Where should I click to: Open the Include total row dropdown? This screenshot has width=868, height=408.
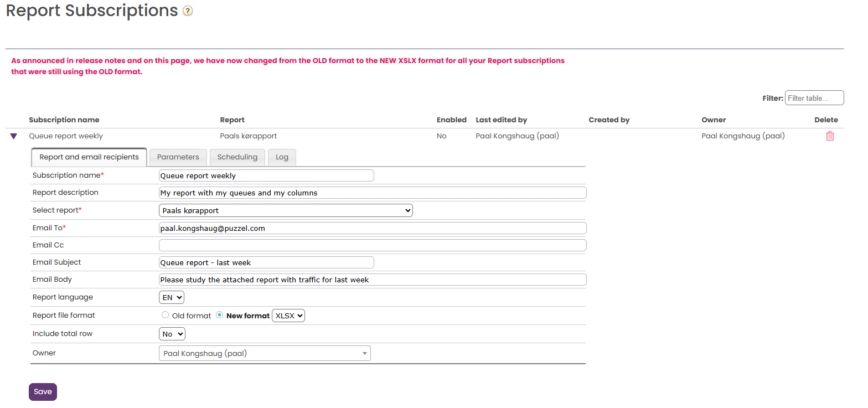172,334
